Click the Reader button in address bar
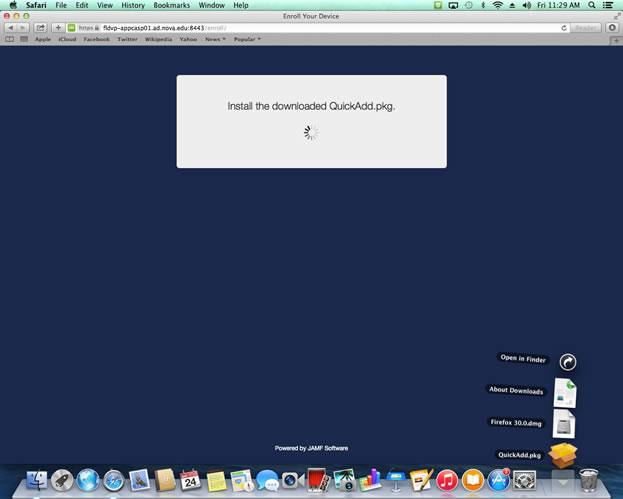Image resolution: width=623 pixels, height=499 pixels. tap(586, 28)
